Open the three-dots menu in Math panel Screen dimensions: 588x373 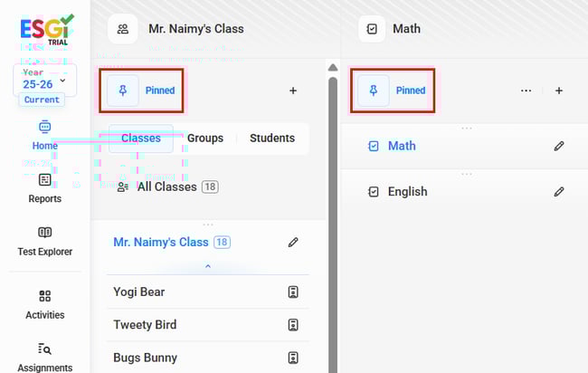[526, 91]
